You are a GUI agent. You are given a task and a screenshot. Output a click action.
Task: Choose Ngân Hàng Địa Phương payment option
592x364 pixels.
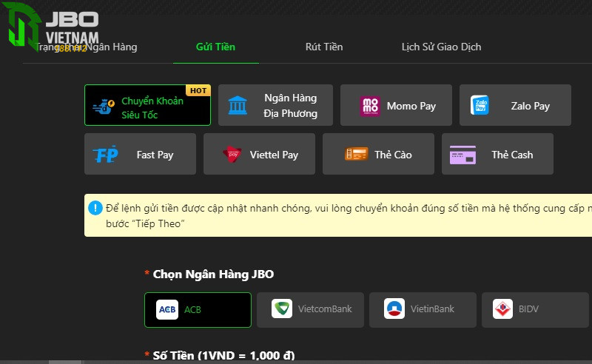[x=275, y=105]
